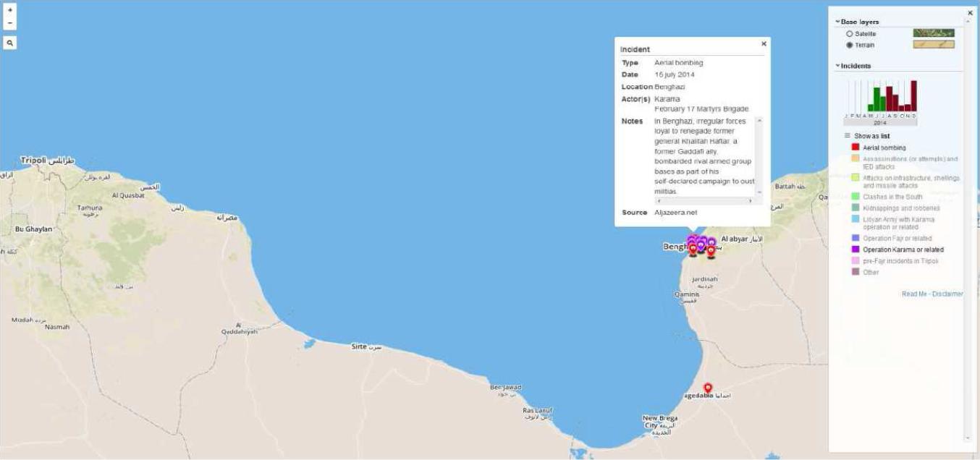This screenshot has height=460, width=980.
Task: Select the Terrain base layer radio
Action: pyautogui.click(x=850, y=45)
